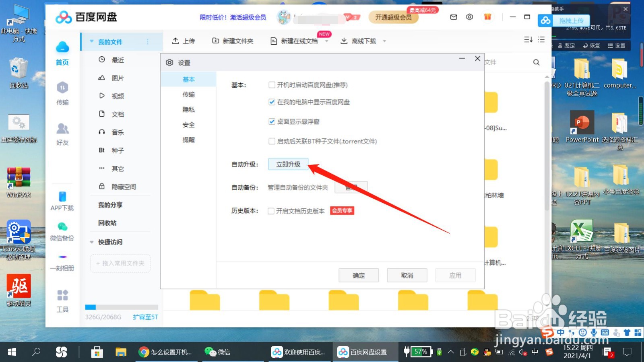Open 我的分享 in the sidebar

[110, 205]
